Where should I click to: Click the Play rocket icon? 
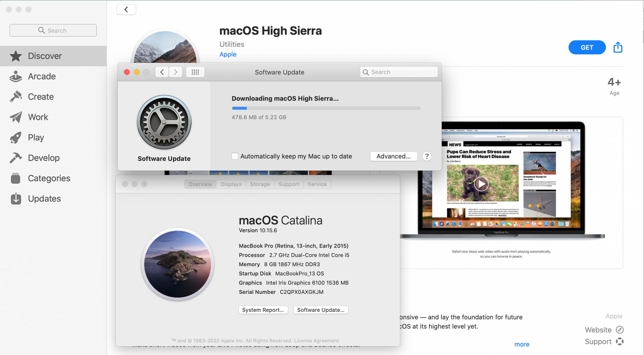[x=15, y=137]
